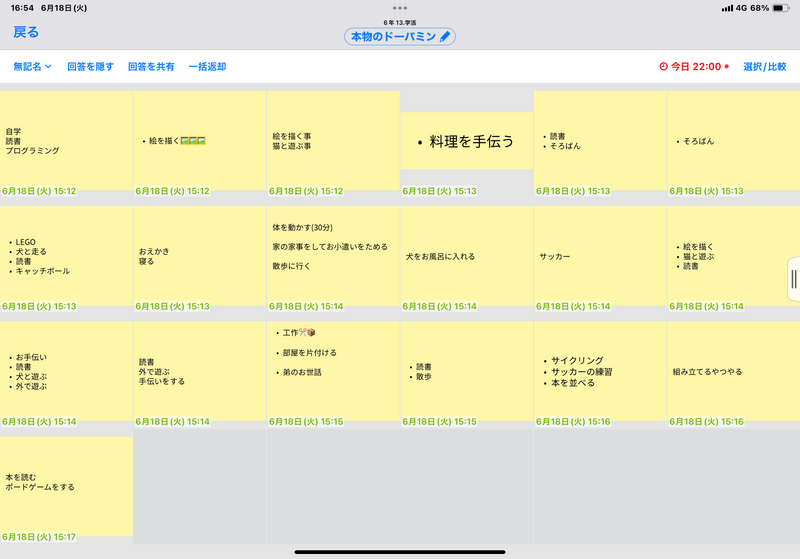Toggle 回答を隠す to hide answers

[x=90, y=67]
